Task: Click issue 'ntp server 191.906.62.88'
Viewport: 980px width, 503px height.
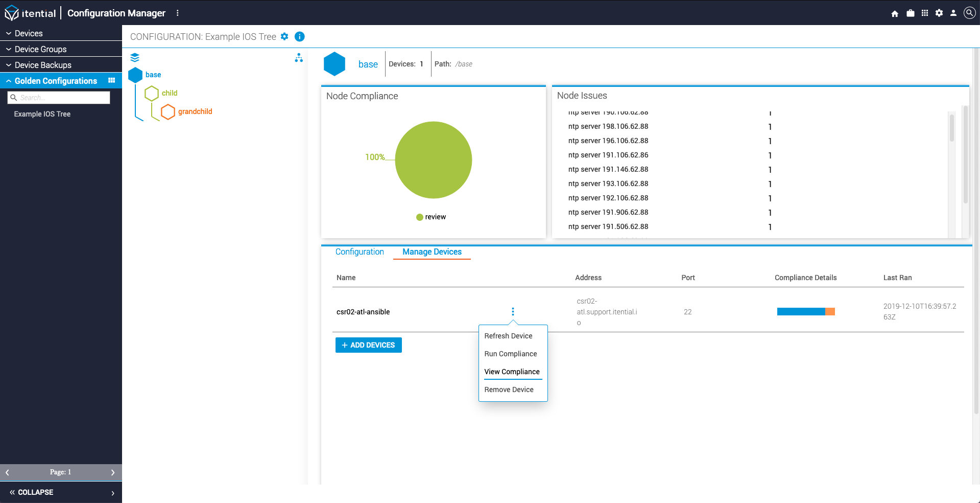Action: point(608,212)
